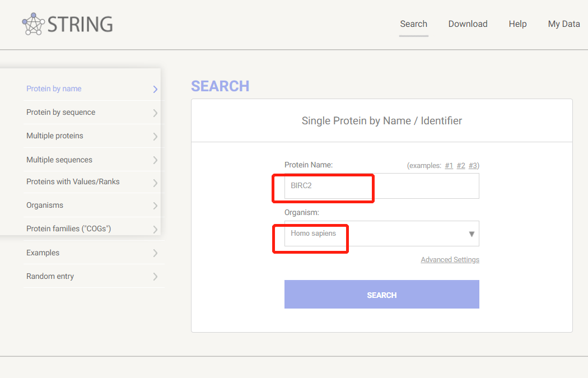The width and height of the screenshot is (588, 378).
Task: Click the chevron next to Organisms
Action: point(155,205)
